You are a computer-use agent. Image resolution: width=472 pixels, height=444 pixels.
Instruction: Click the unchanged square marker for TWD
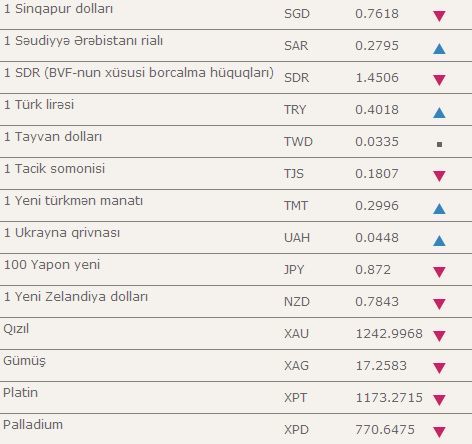(x=439, y=144)
